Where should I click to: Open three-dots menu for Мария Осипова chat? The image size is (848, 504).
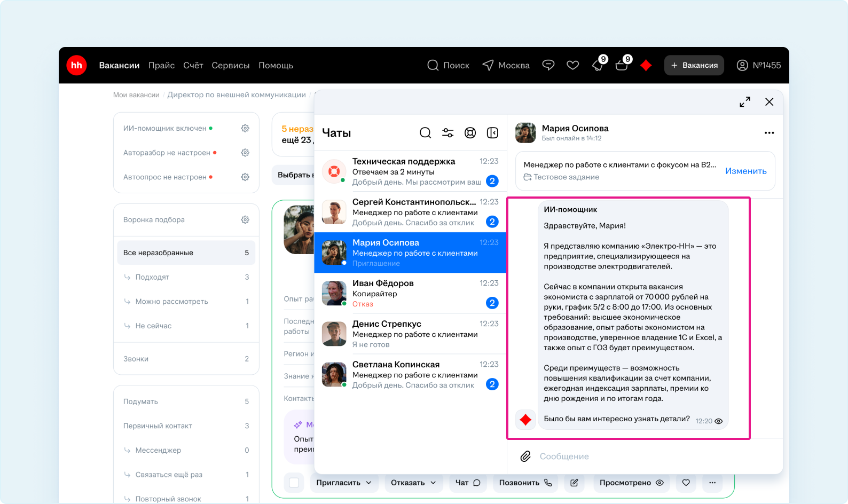pos(769,133)
